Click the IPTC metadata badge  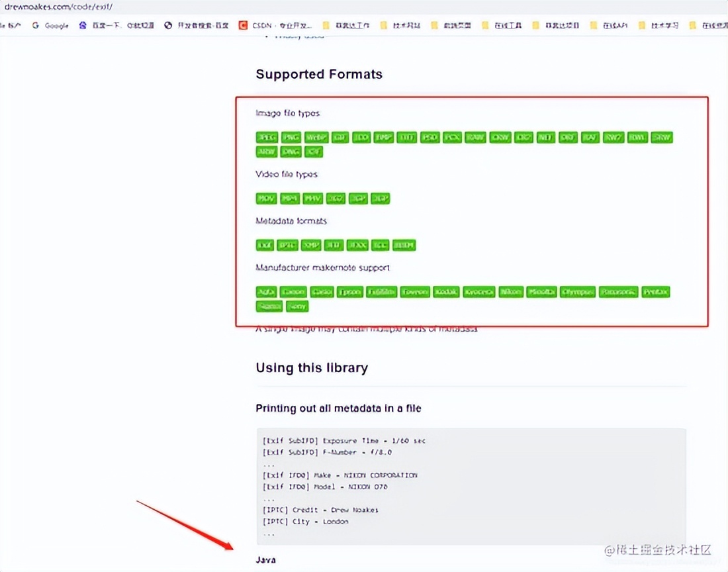(x=287, y=245)
